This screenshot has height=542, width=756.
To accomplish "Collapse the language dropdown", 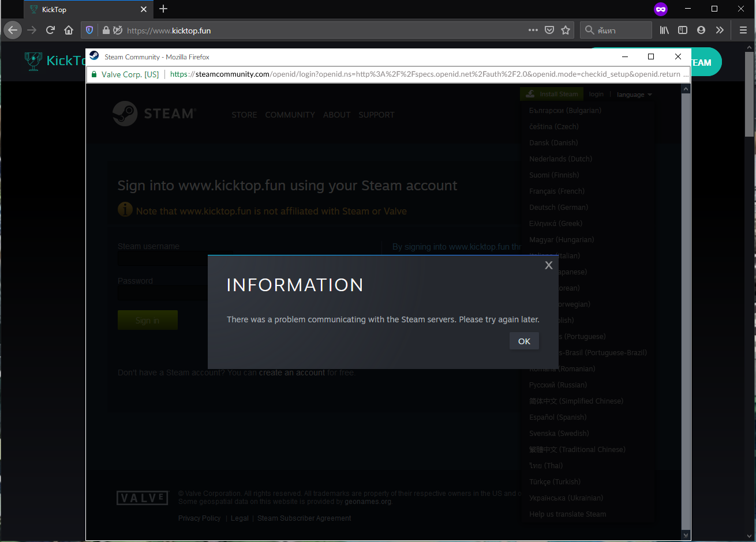I will tap(634, 95).
